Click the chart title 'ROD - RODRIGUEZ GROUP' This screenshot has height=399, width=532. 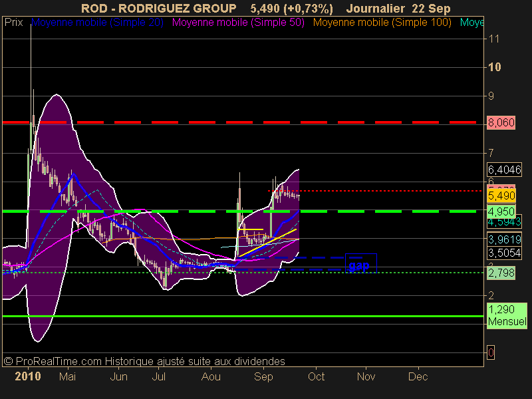(x=159, y=8)
